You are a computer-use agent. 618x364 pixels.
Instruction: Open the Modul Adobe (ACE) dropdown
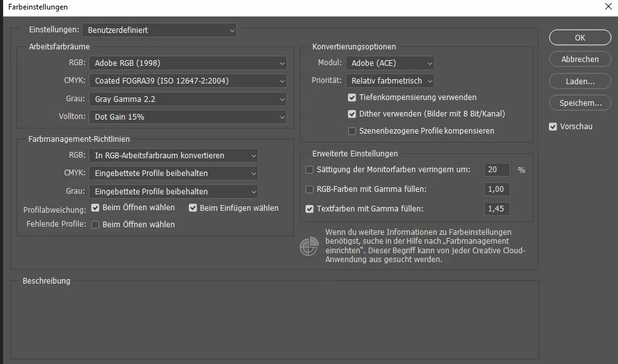coord(390,63)
